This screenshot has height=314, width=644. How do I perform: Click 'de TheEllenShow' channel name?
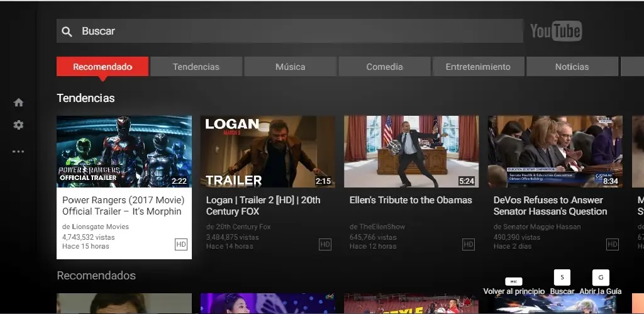coord(377,227)
